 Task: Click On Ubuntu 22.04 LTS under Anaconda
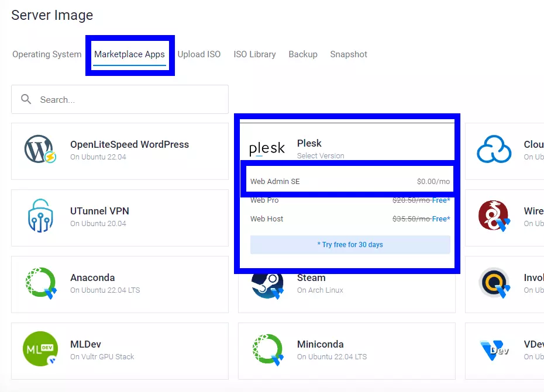coord(105,290)
